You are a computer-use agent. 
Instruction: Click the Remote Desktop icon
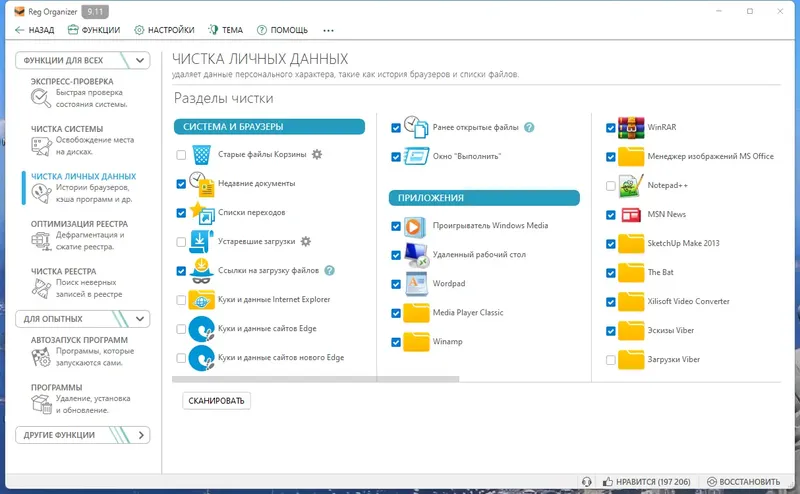(417, 255)
